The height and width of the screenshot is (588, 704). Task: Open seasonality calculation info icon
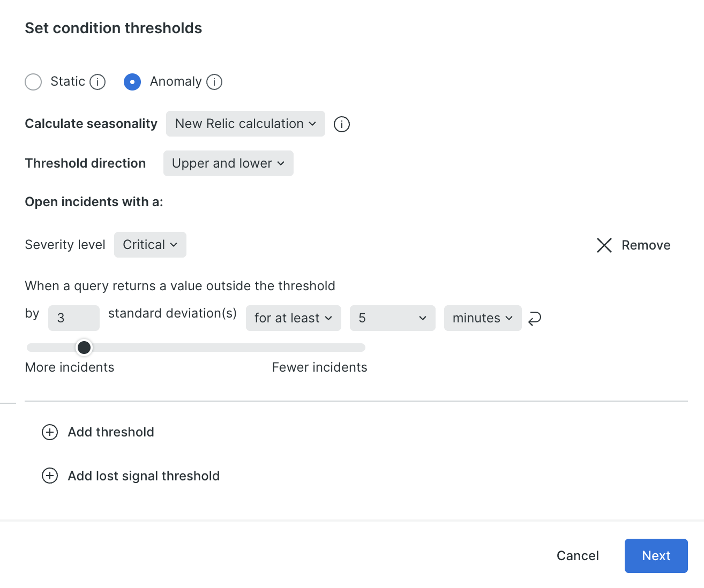click(342, 124)
